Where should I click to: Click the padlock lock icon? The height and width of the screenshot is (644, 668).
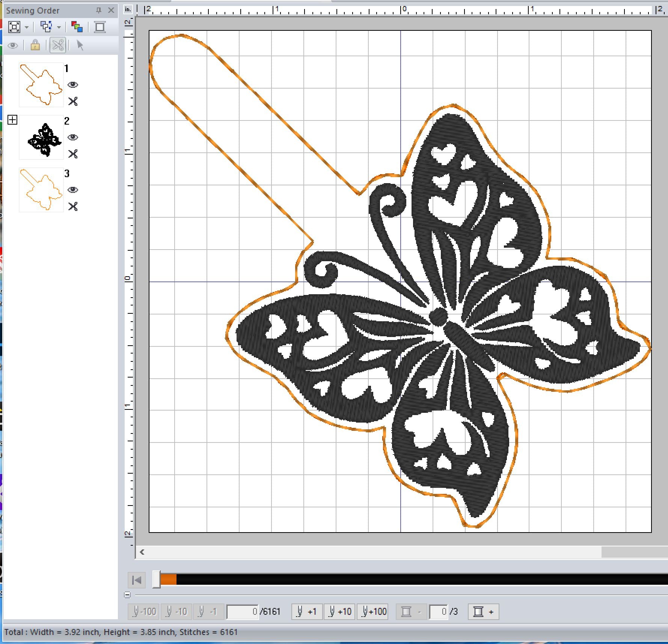35,45
